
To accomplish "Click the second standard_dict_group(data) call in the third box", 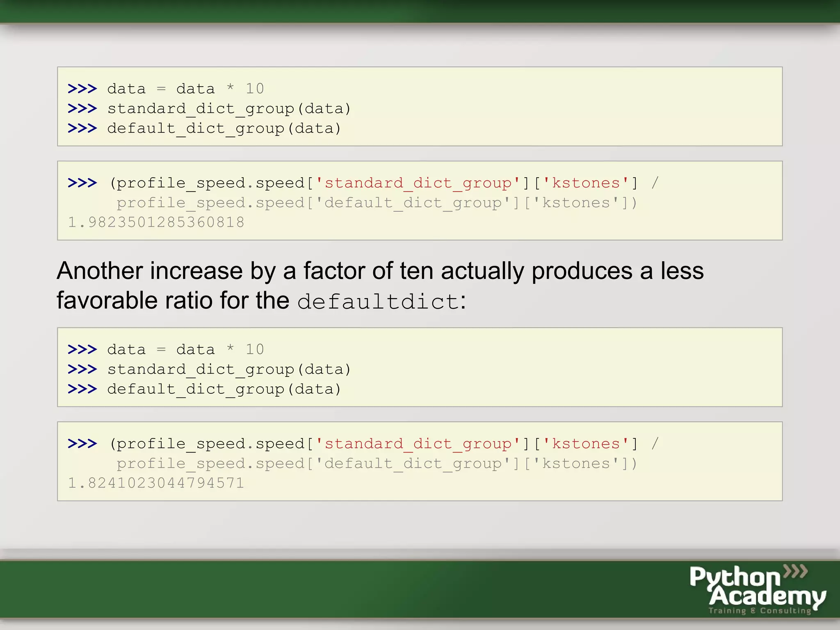I will 229,370.
